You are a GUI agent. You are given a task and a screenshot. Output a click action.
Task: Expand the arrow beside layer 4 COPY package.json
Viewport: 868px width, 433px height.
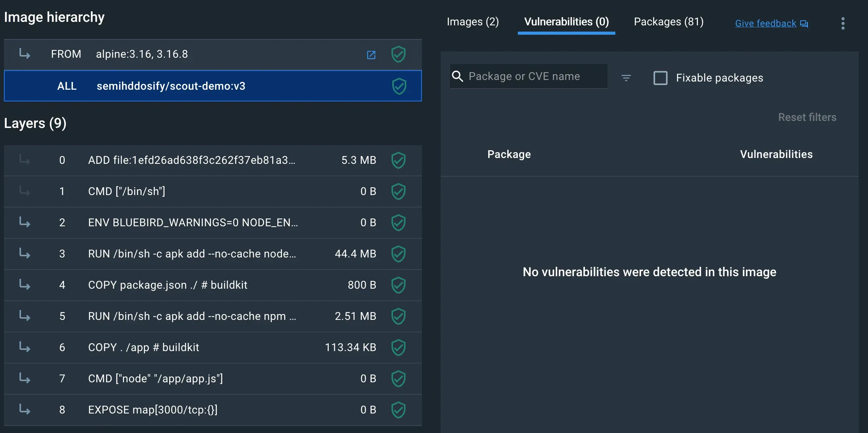click(25, 285)
